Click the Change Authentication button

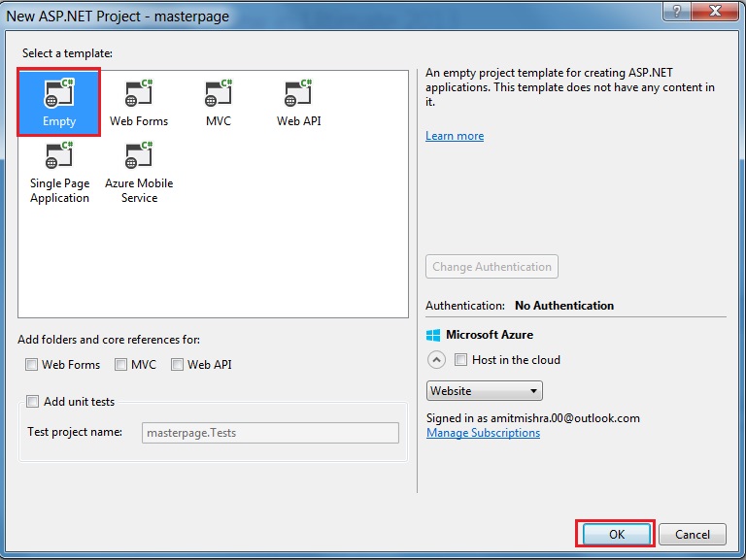coord(492,267)
